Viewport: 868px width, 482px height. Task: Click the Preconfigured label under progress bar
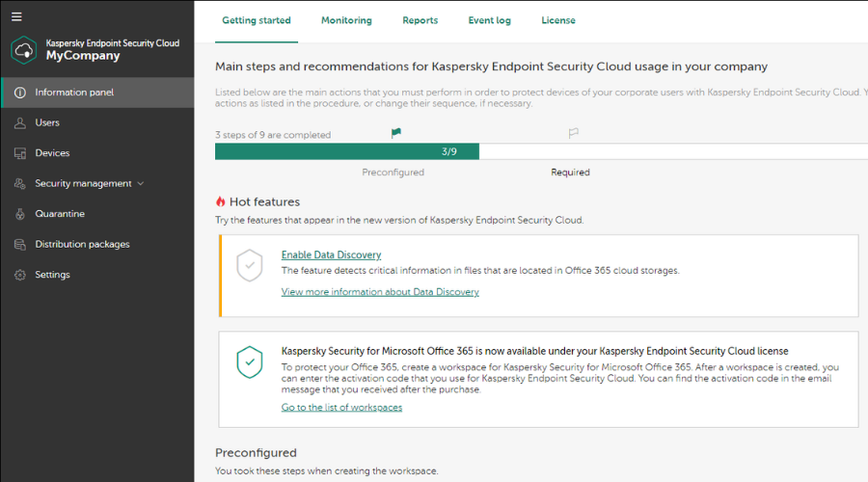393,173
